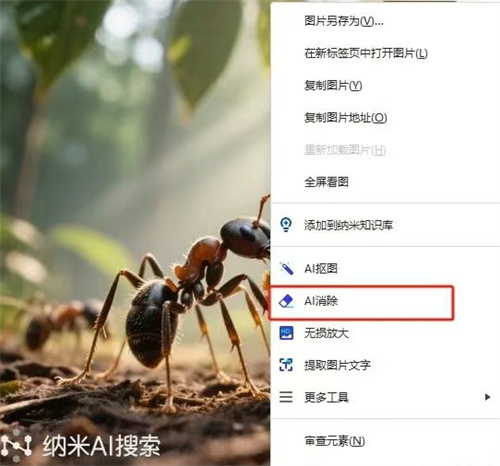
Task: Click the hamburger icon beside 更多工具
Action: (x=286, y=397)
